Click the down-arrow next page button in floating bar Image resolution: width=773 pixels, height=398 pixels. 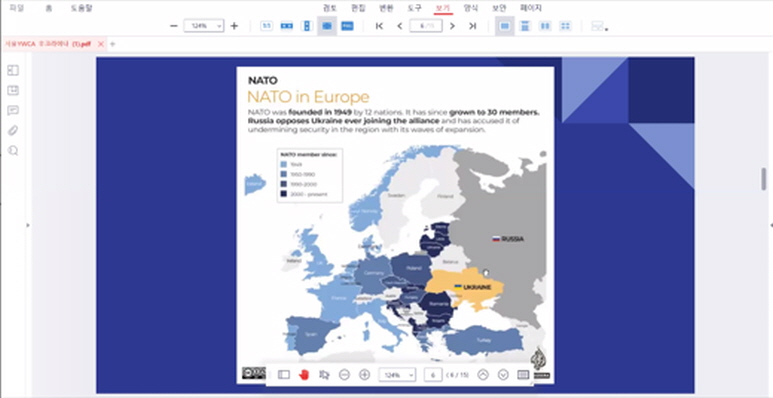(503, 375)
